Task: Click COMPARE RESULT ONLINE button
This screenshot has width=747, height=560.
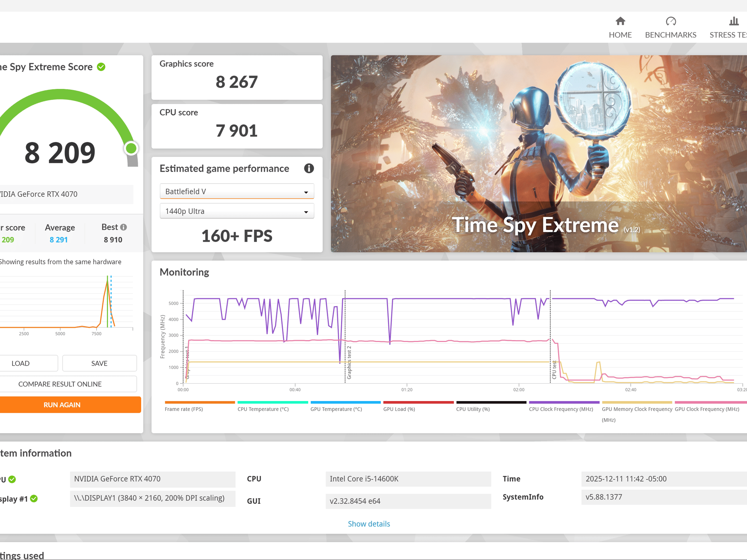Action: [x=68, y=384]
